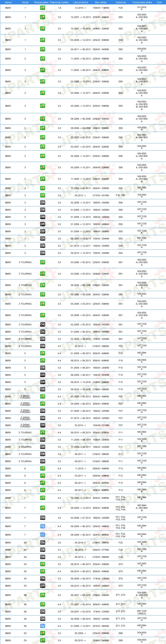Click petrol icon in the 5 Touring 4.4 F11 row

(x=43, y=433)
